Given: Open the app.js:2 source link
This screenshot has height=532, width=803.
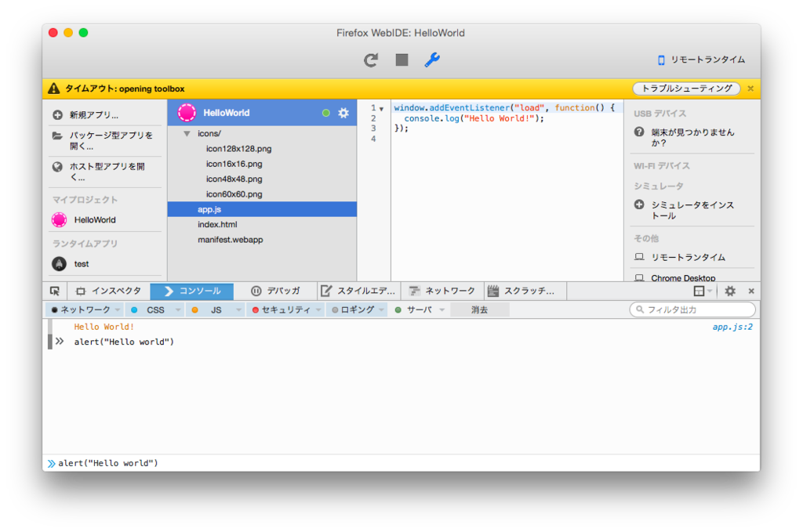Looking at the screenshot, I should point(732,327).
